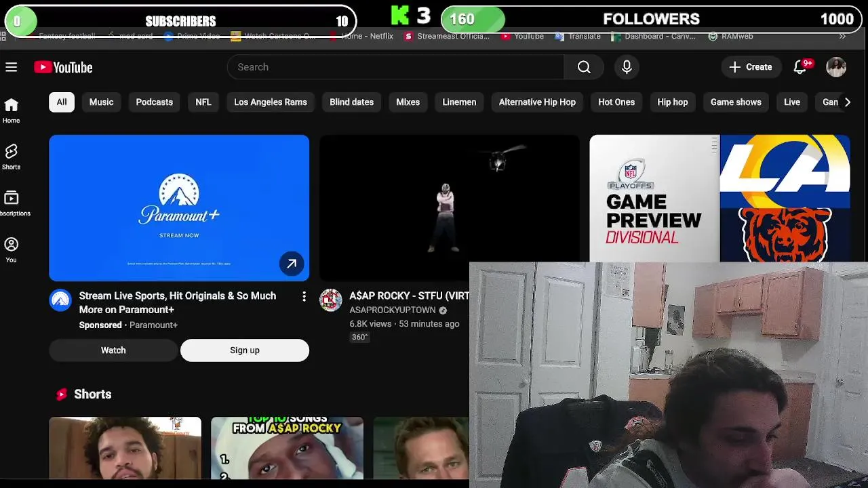868x488 pixels.
Task: Open the A$AP Rocky STFU video thumbnail
Action: [450, 207]
